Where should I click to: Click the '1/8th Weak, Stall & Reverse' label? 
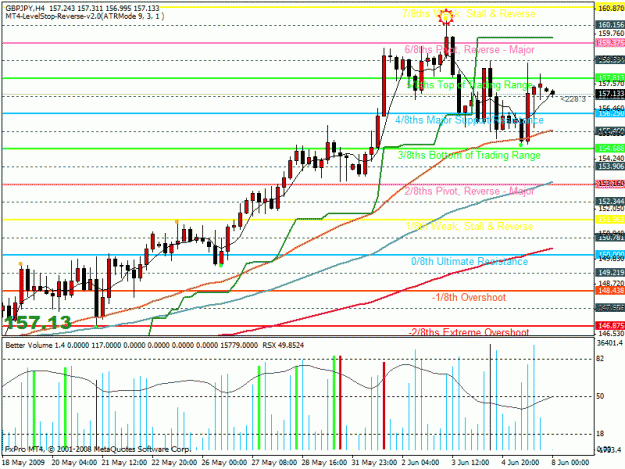pos(469,226)
